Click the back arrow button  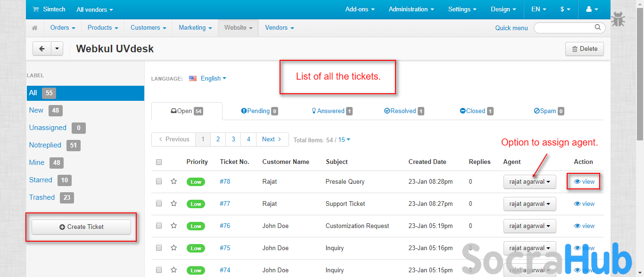click(41, 49)
